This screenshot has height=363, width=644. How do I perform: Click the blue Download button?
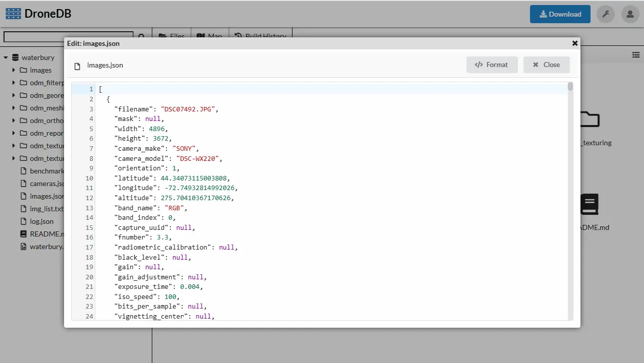click(560, 14)
